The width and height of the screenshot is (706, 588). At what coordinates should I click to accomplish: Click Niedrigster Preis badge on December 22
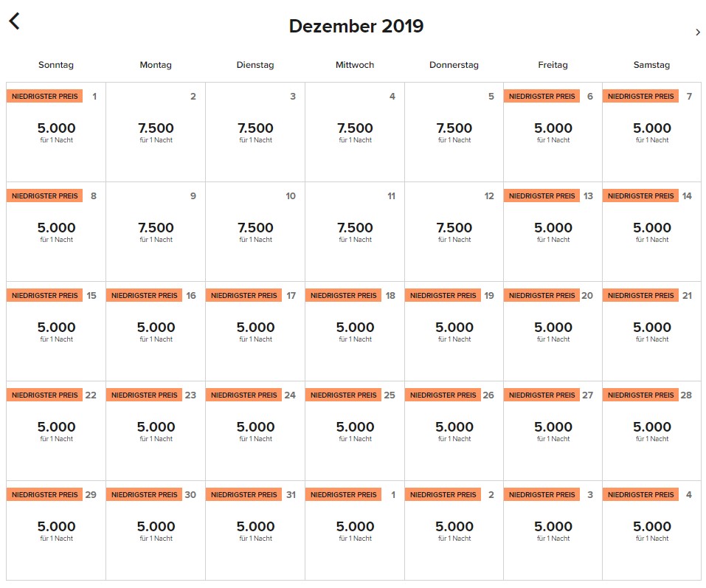click(44, 395)
